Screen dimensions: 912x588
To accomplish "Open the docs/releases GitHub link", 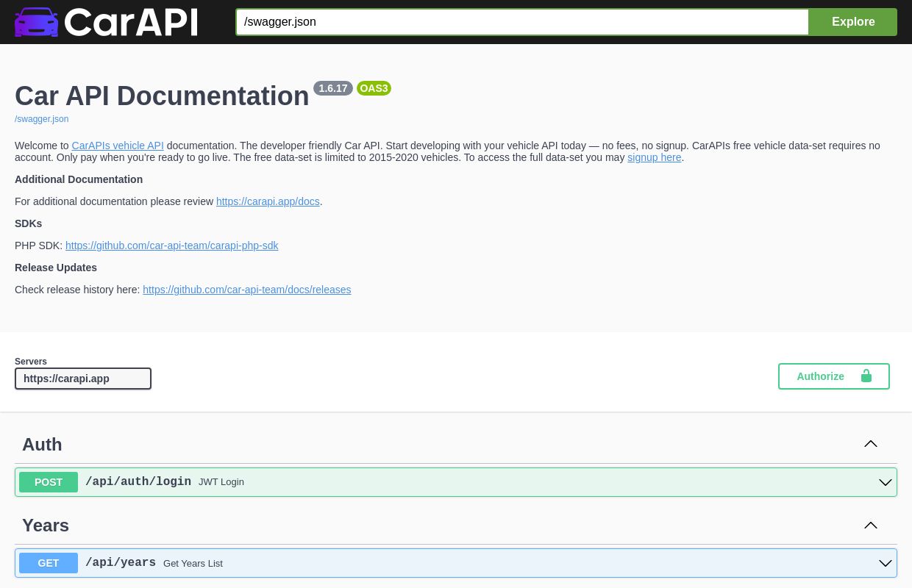I will click(246, 290).
